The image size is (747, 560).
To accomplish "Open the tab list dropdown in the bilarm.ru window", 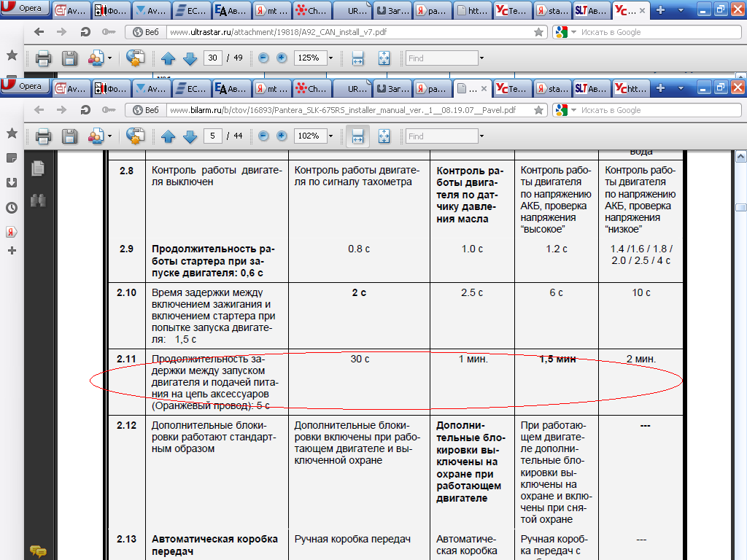I will [681, 88].
